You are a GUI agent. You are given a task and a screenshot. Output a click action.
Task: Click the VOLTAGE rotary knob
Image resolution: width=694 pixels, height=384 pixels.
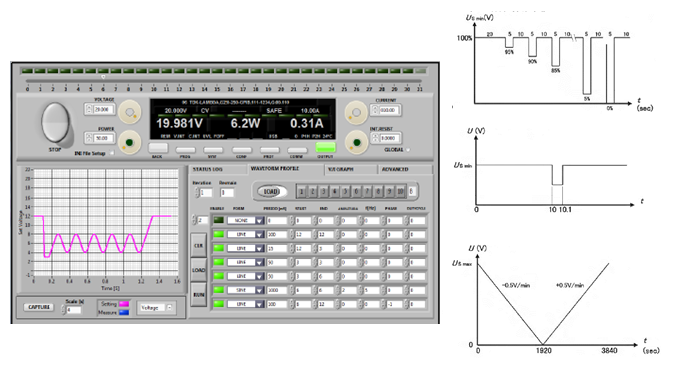coord(130,112)
